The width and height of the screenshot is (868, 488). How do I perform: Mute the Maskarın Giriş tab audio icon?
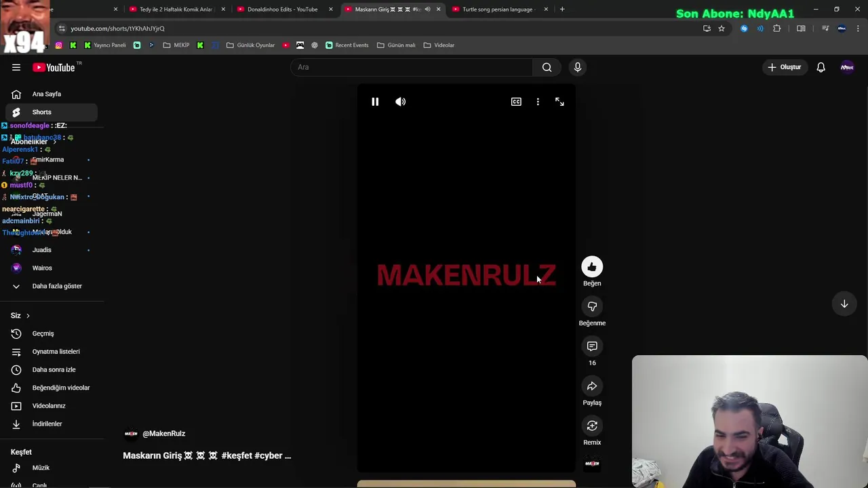427,9
